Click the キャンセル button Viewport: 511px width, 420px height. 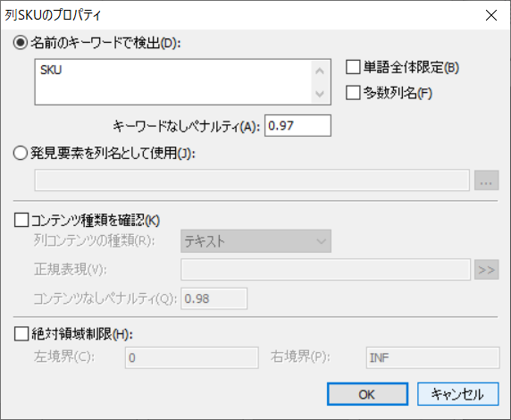click(x=458, y=394)
